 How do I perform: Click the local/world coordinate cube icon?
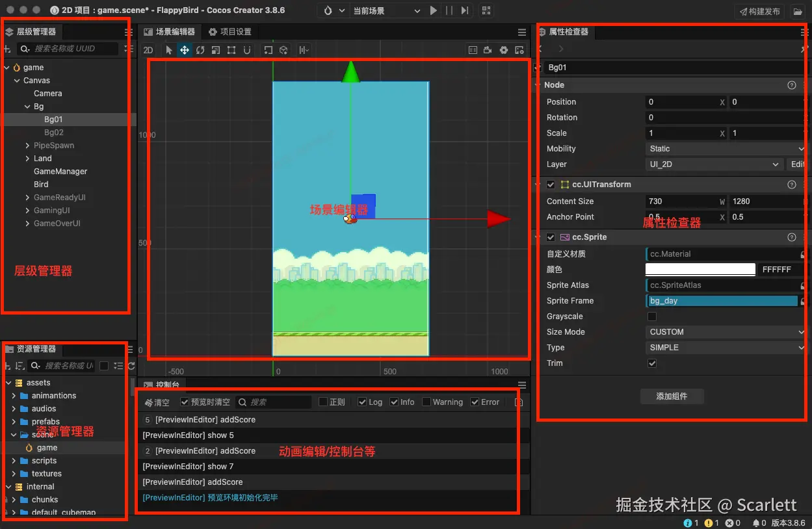point(283,50)
